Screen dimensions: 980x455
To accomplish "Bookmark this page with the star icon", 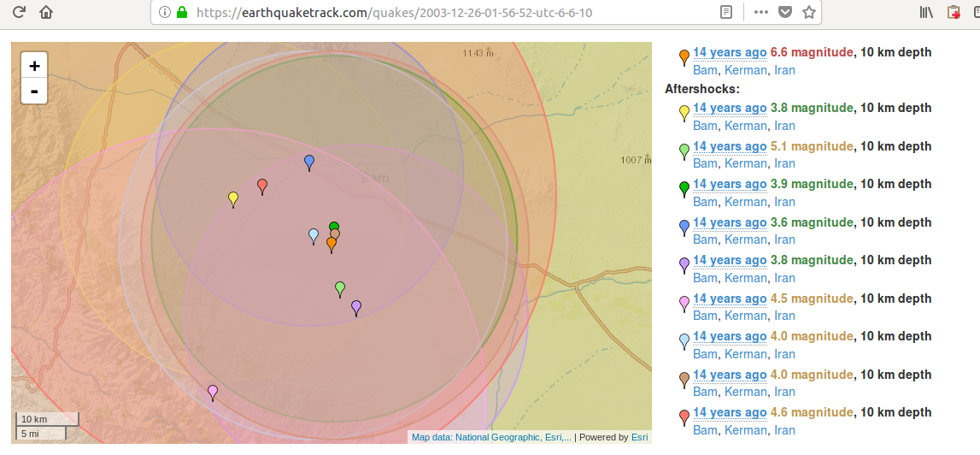I will [x=808, y=13].
